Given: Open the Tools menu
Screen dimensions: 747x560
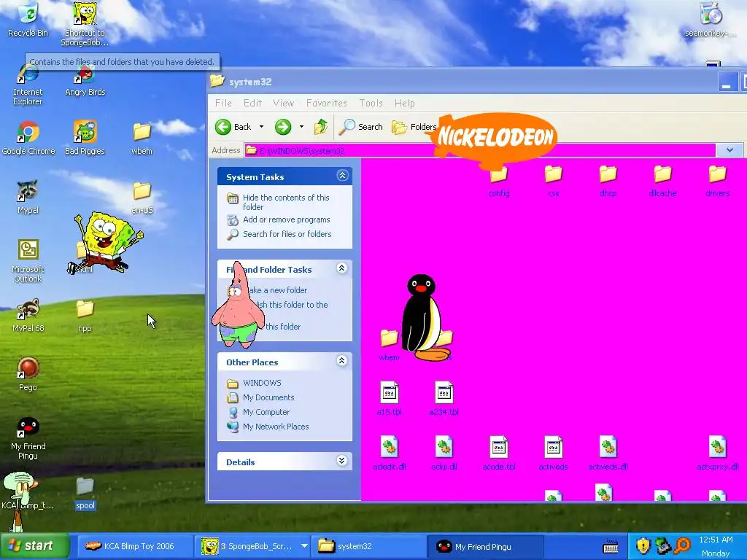Looking at the screenshot, I should coord(371,103).
